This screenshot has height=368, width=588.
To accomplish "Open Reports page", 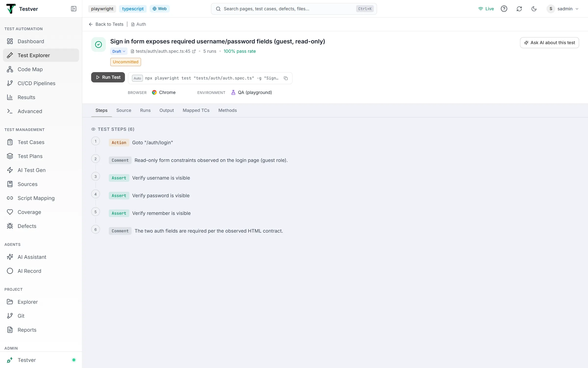I will 41,330.
